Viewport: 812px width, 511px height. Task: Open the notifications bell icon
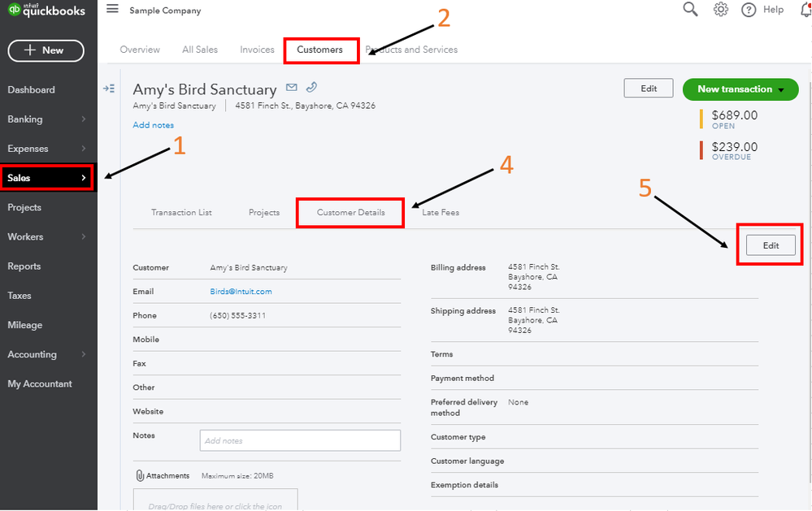click(x=805, y=9)
